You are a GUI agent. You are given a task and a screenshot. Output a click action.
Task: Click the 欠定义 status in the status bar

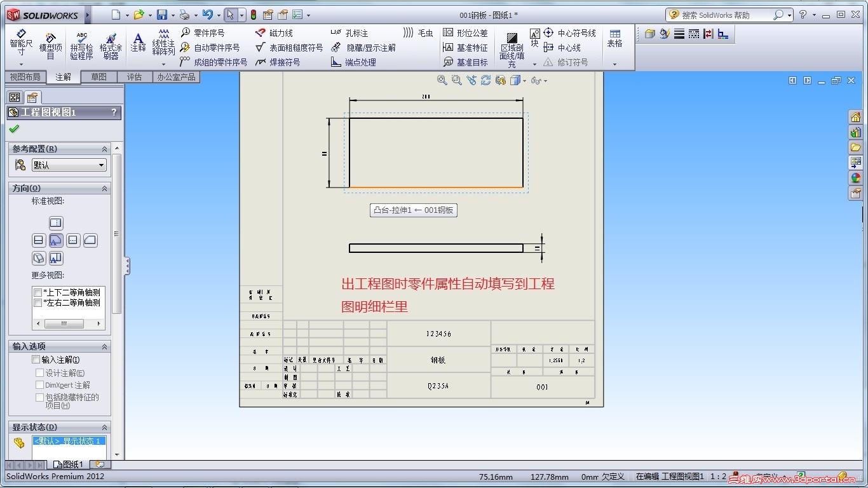613,477
